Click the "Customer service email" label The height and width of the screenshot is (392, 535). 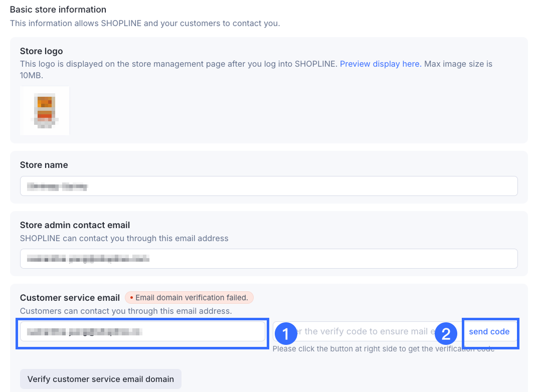pos(70,298)
